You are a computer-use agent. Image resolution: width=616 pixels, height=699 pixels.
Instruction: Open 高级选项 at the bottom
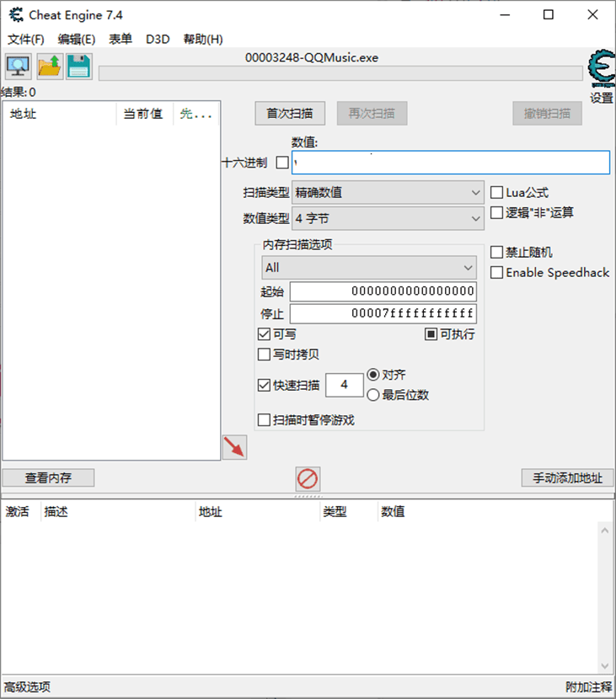[x=27, y=687]
